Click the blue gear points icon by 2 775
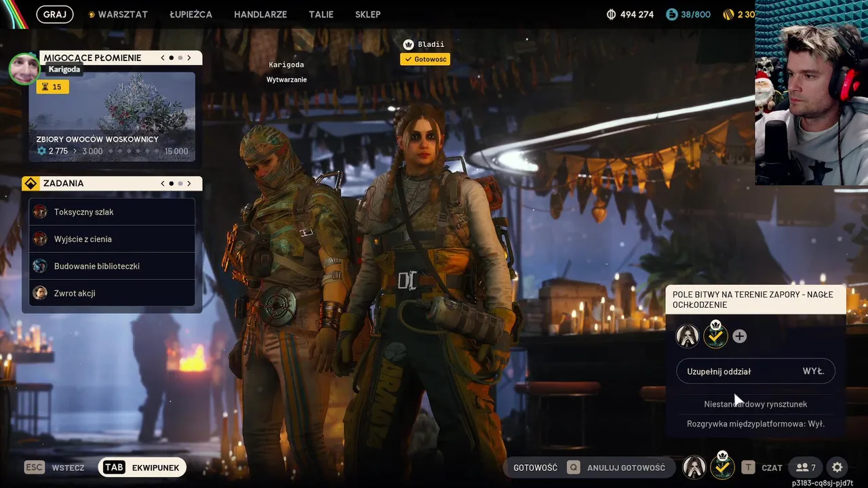 (41, 151)
